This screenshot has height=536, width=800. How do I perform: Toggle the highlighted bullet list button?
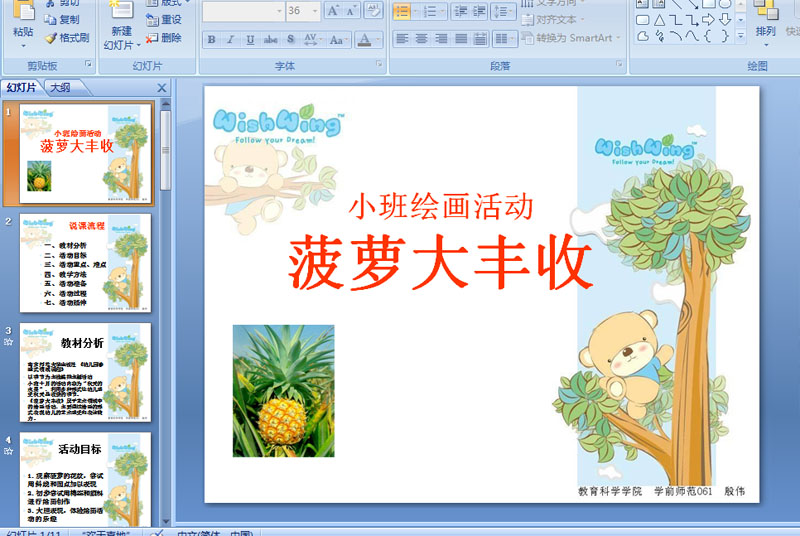(402, 11)
